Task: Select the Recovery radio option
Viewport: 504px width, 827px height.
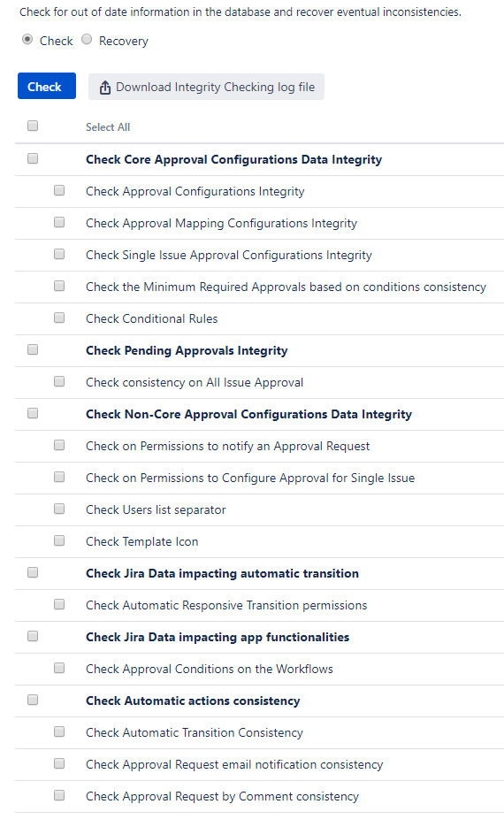Action: (87, 40)
